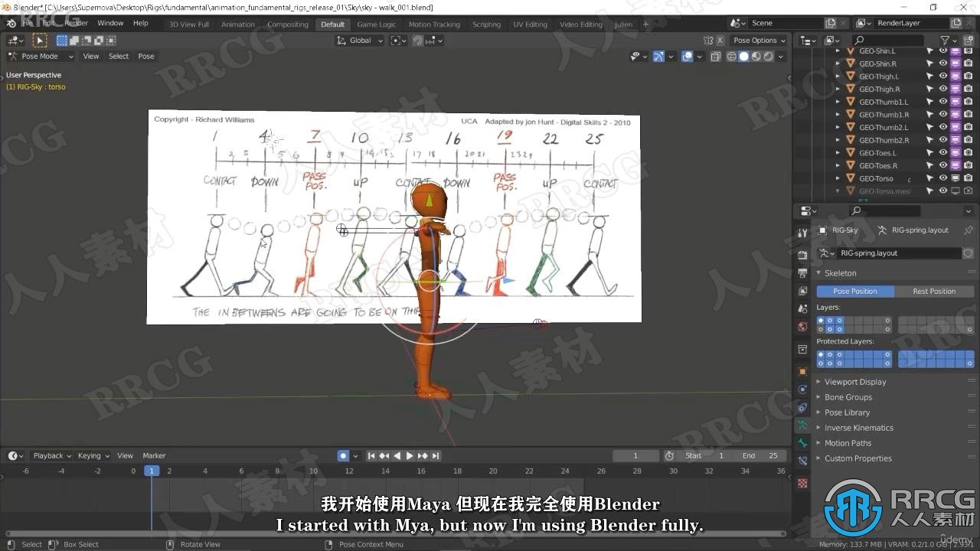This screenshot has width=980, height=551.
Task: Hide GEO-Shin.R in viewport via eye
Action: [x=943, y=64]
